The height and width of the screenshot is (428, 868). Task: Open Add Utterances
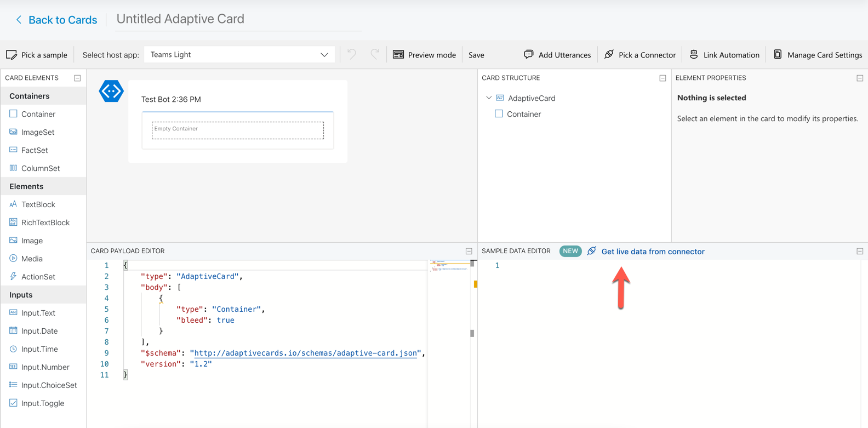coord(557,55)
